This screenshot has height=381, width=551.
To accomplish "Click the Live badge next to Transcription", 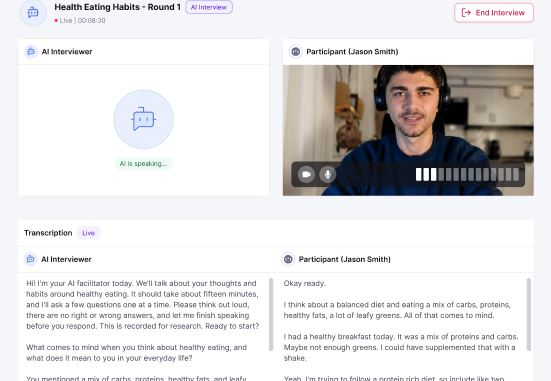I will [x=89, y=233].
